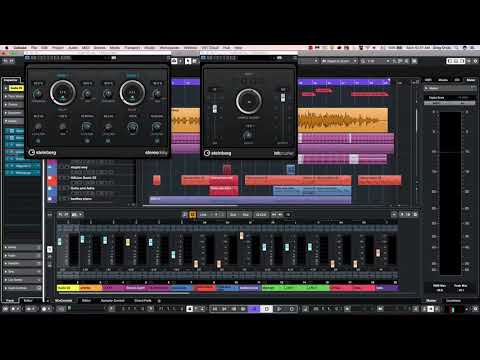
Task: Select the yellow Audio 01 inspector header
Action: [x=16, y=88]
